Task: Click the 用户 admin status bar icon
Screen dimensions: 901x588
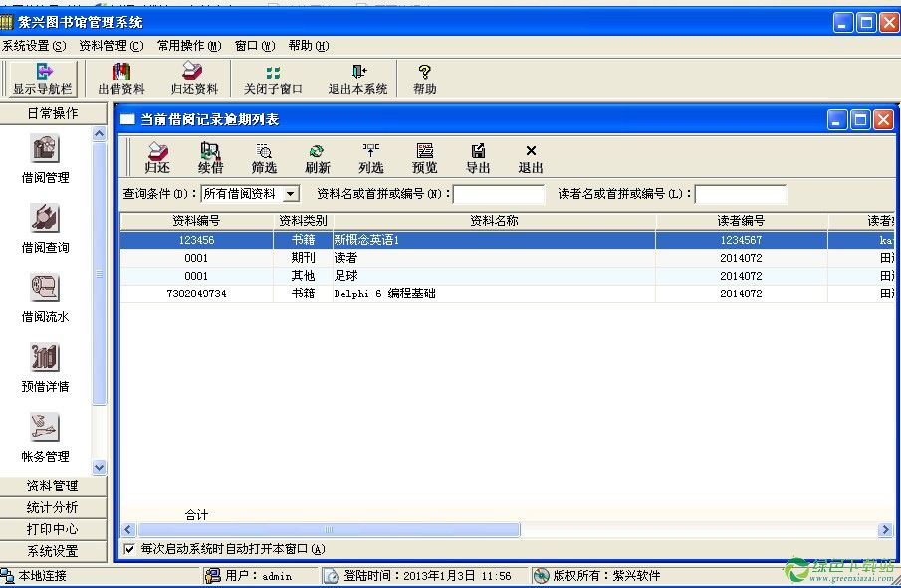Action: [x=213, y=575]
